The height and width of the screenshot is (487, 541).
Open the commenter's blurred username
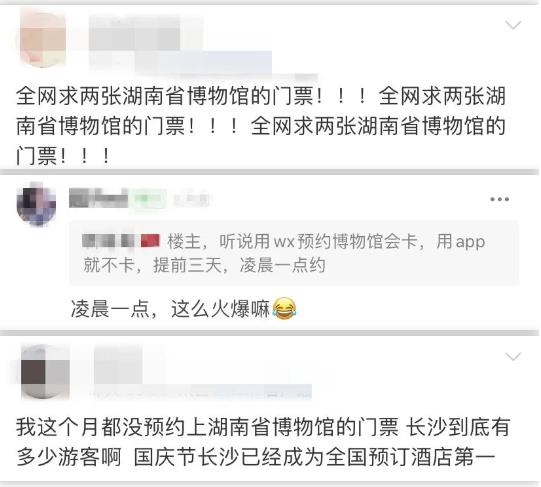click(x=98, y=198)
